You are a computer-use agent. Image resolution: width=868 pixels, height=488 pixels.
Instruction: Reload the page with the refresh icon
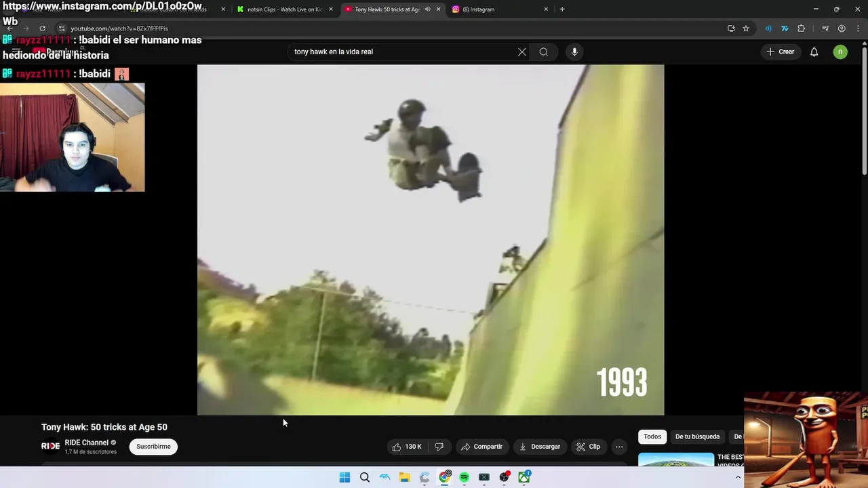(x=42, y=28)
